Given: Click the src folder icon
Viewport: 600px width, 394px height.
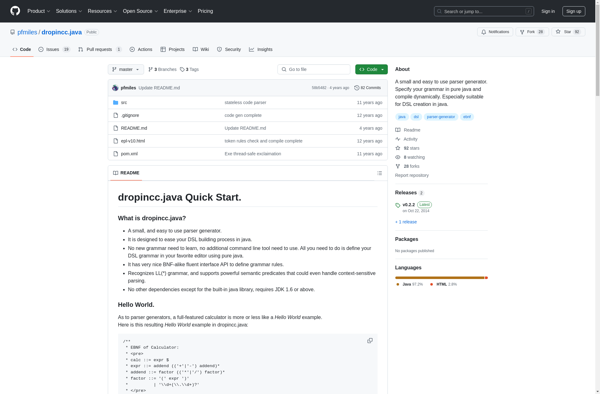Looking at the screenshot, I should pos(116,103).
